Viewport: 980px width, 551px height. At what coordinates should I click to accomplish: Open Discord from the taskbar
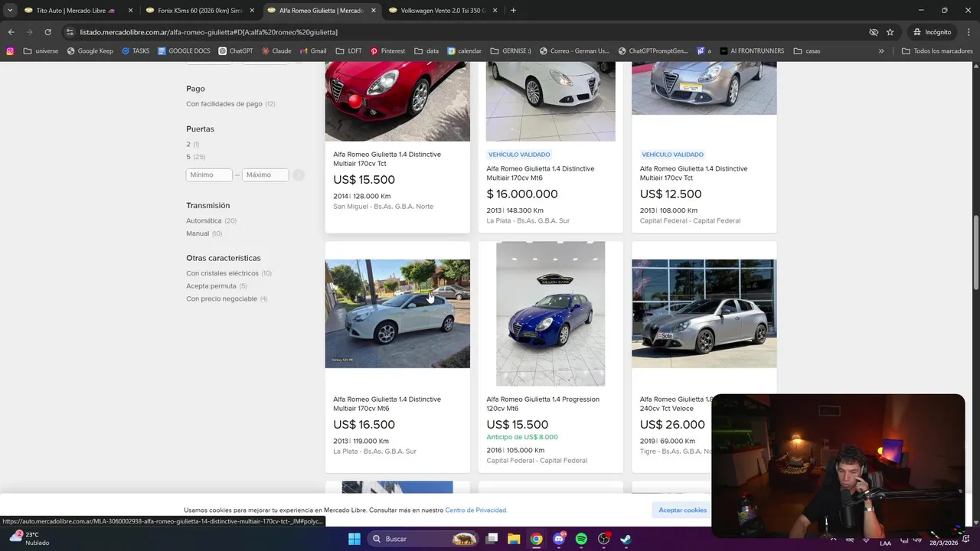[559, 539]
